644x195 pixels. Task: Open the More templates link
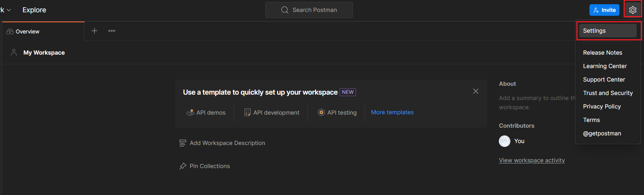click(x=392, y=112)
